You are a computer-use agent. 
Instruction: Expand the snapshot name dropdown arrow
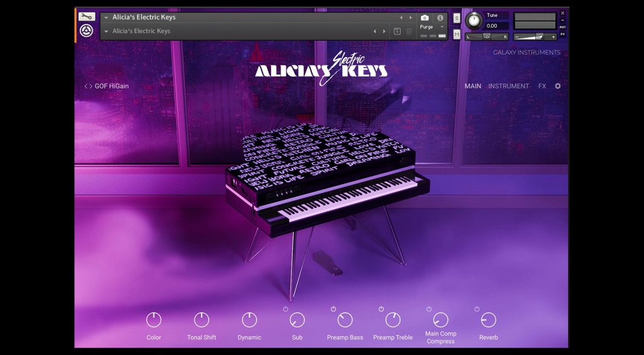coord(106,31)
